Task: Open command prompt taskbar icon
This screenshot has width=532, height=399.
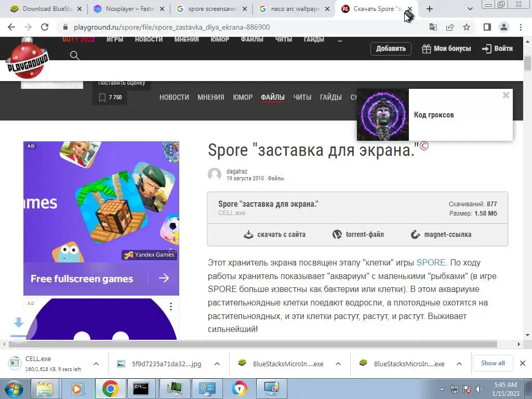Action: (x=141, y=389)
